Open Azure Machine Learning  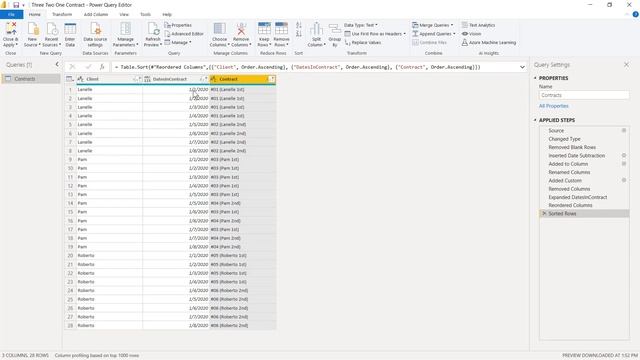[489, 42]
